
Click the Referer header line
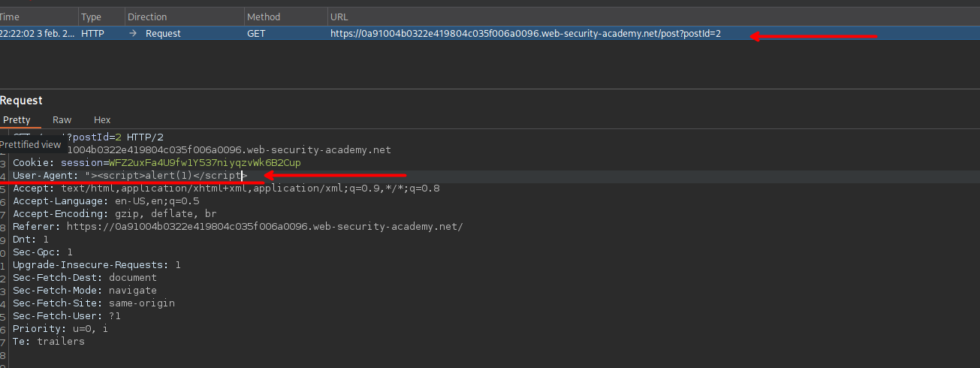tap(237, 227)
